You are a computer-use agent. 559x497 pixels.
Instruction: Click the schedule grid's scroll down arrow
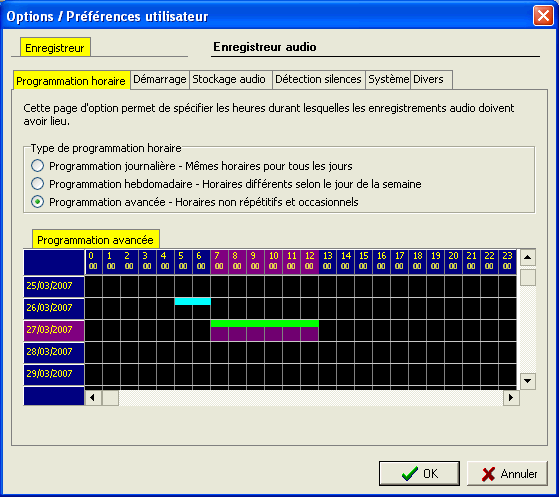(x=528, y=381)
